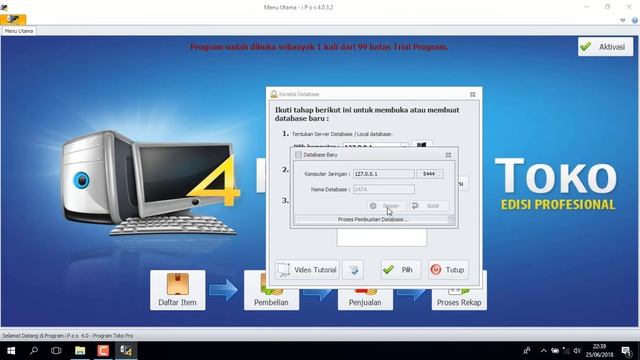Click the Aktivasi button

click(605, 47)
